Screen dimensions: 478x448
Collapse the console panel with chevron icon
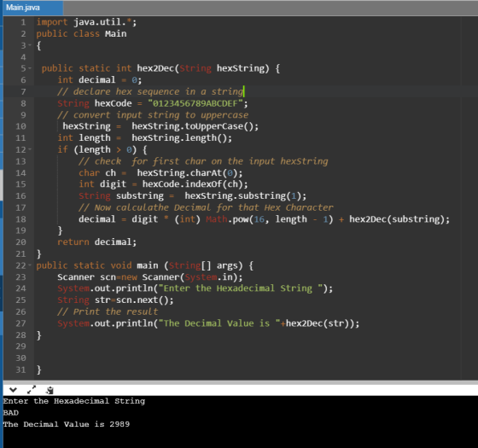13,389
